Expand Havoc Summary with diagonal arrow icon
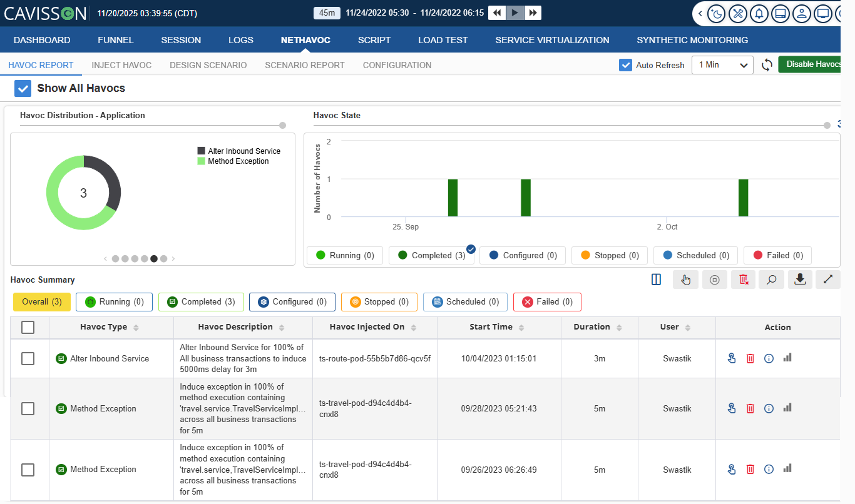Viewport: 855px width, 504px height. click(x=827, y=280)
